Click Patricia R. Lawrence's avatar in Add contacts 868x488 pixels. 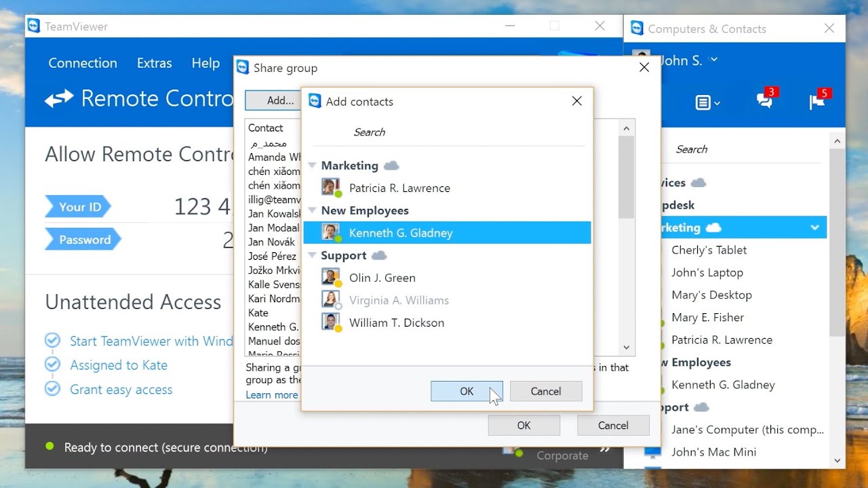pos(331,188)
